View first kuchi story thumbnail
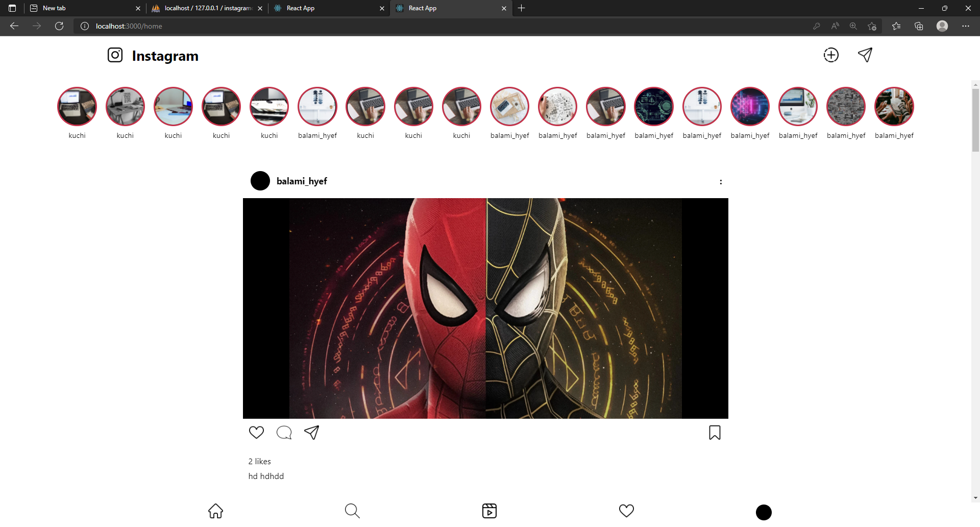 77,106
